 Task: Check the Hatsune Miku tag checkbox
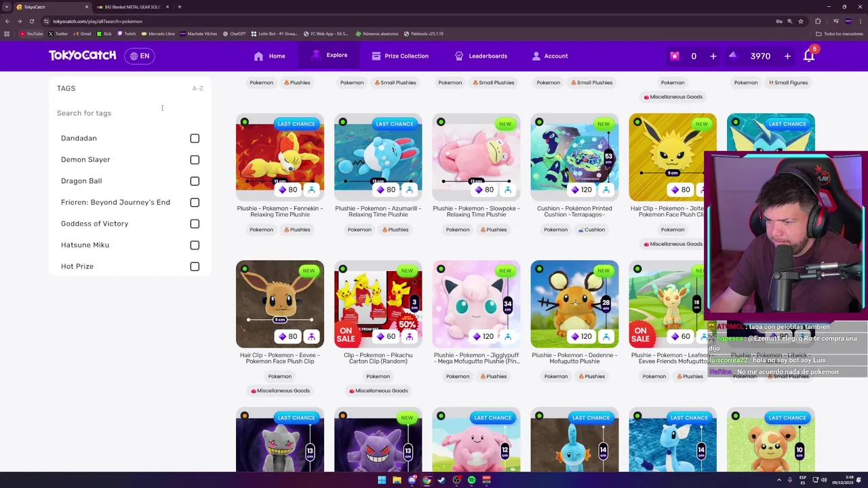(195, 245)
